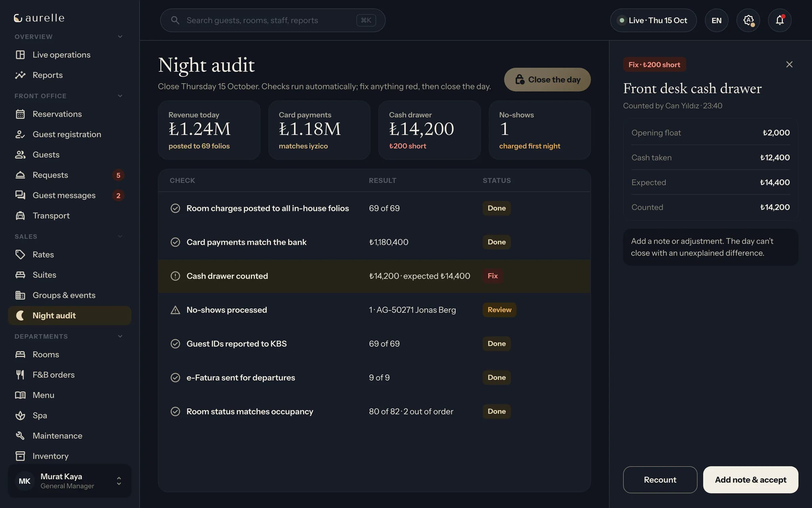
Task: Open Requests with 5 pending
Action: point(70,175)
